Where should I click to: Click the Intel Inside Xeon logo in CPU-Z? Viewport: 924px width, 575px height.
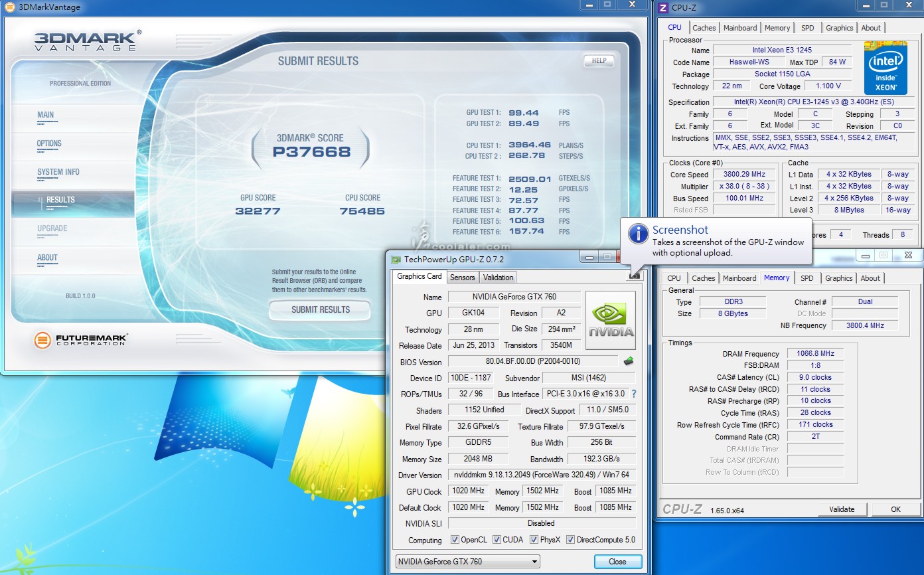pyautogui.click(x=886, y=67)
